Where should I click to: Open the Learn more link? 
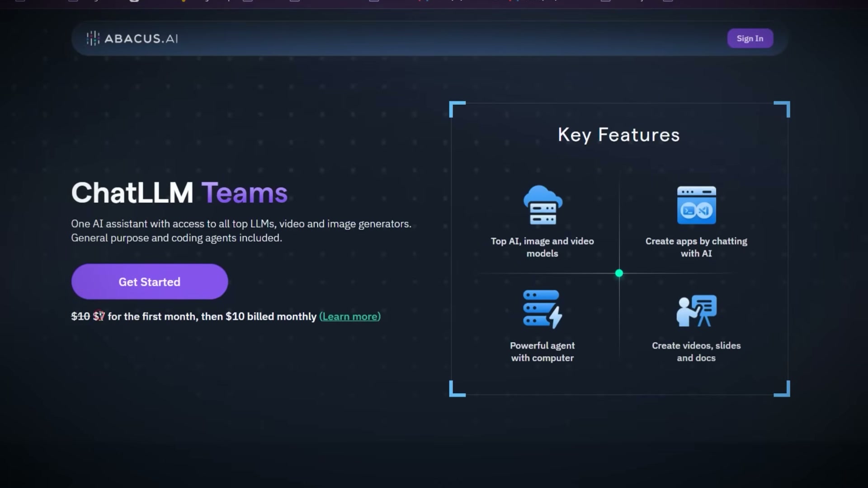pos(350,316)
